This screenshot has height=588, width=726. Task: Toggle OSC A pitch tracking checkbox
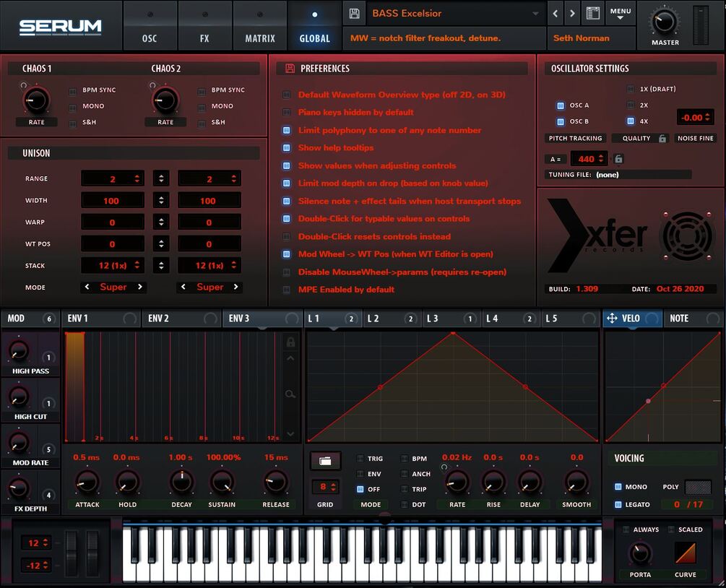click(x=561, y=105)
